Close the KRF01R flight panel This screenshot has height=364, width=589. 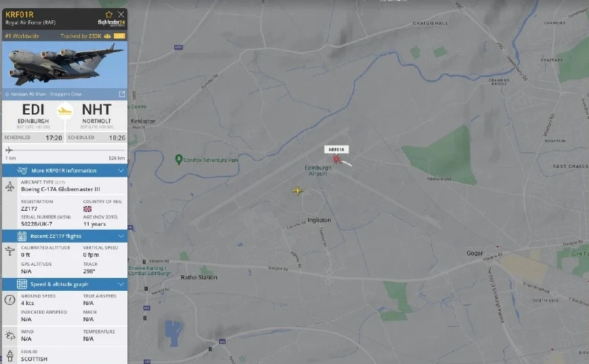pyautogui.click(x=121, y=14)
